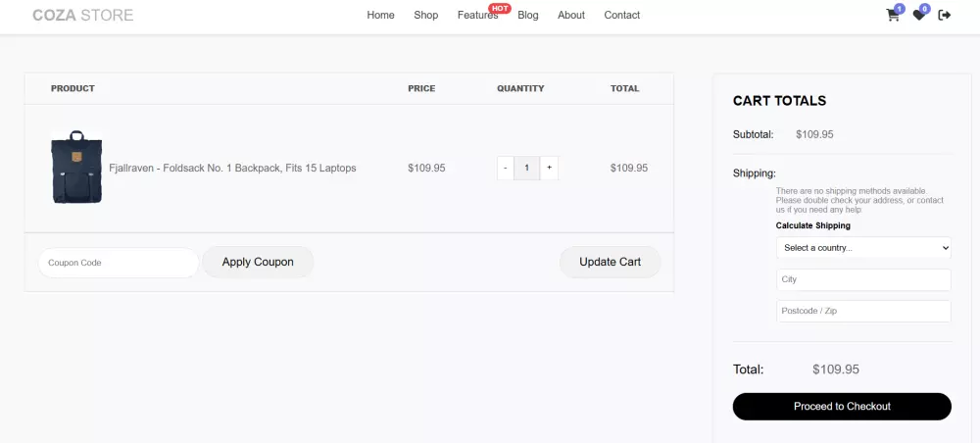Click the COZA STORE logo
This screenshot has height=443, width=980.
pyautogui.click(x=82, y=15)
